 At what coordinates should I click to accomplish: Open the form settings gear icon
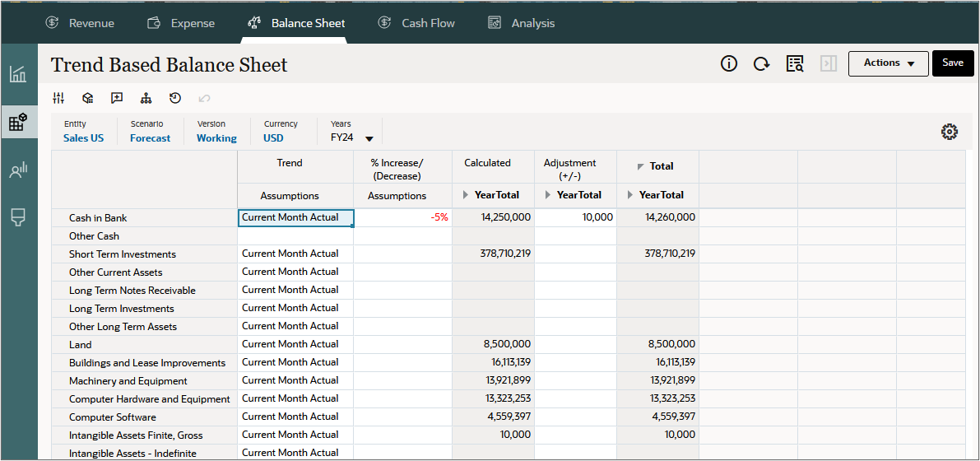pyautogui.click(x=950, y=132)
